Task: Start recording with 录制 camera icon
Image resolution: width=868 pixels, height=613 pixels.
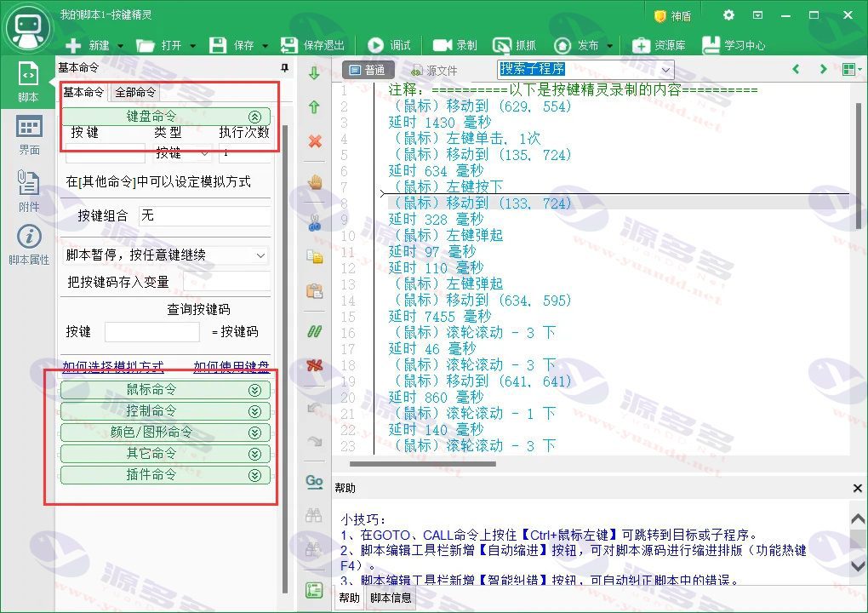Action: (442, 45)
